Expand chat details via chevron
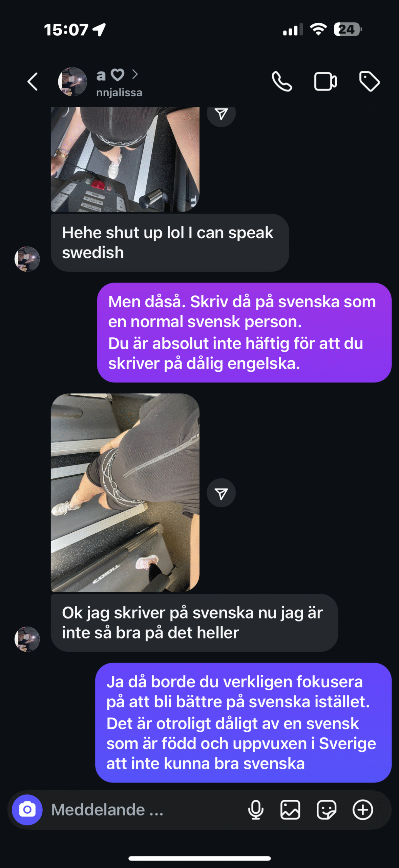This screenshot has width=399, height=868. [x=135, y=74]
